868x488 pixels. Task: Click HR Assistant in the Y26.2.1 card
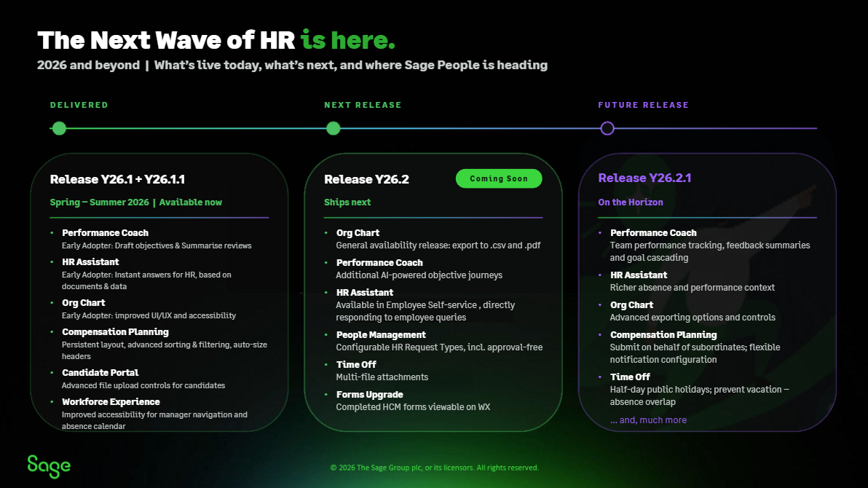[639, 275]
